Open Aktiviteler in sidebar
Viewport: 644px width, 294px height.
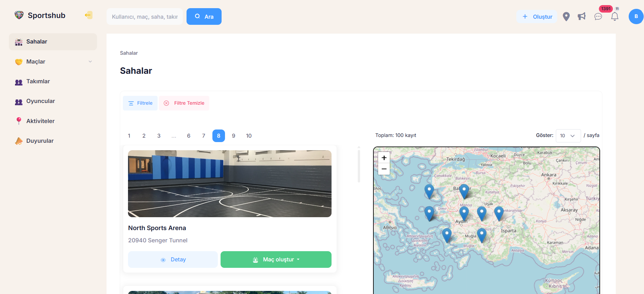(40, 121)
